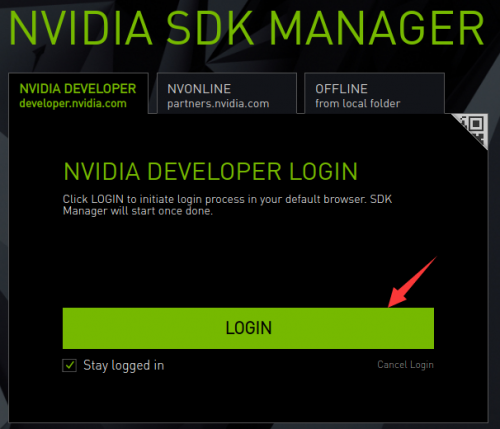Open the OFFLINE from local folder tab
This screenshot has height=429, width=500.
click(374, 94)
